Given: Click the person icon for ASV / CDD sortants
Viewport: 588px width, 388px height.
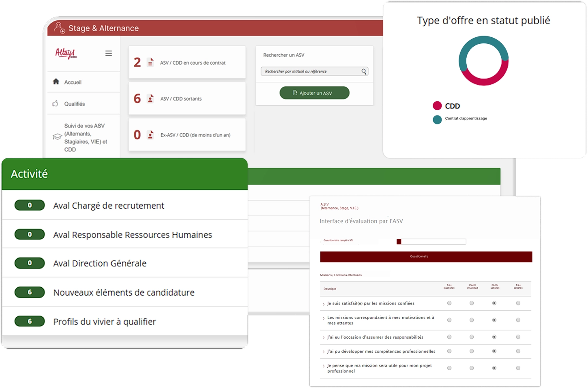Looking at the screenshot, I should [x=150, y=99].
